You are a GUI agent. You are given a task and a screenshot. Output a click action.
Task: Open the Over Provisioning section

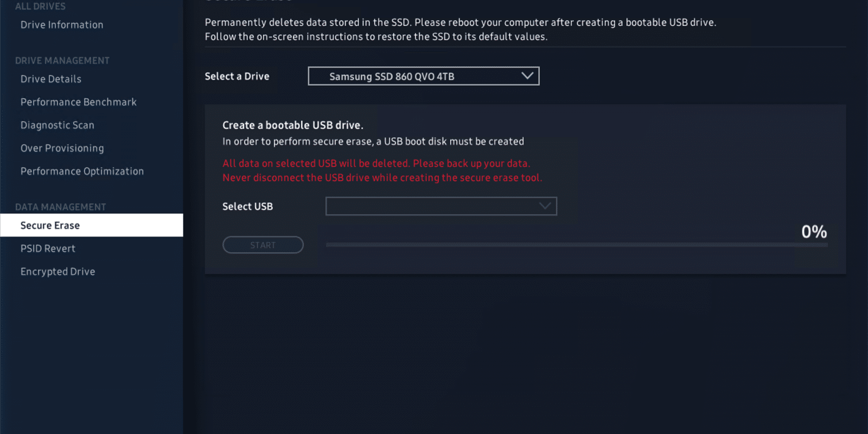coord(62,148)
